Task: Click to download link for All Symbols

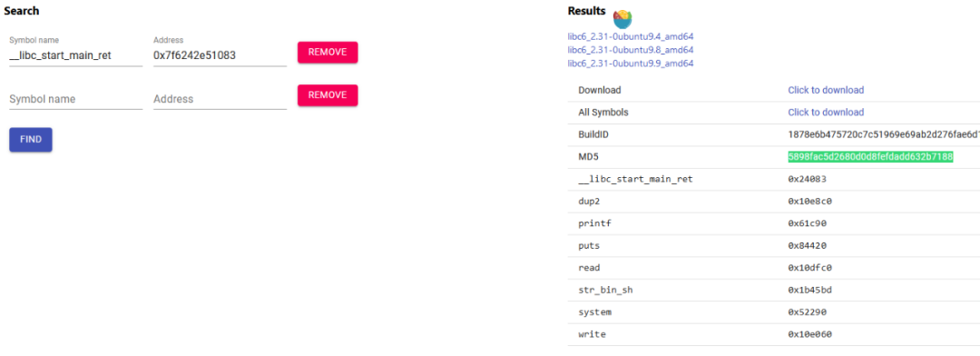Action: point(826,113)
